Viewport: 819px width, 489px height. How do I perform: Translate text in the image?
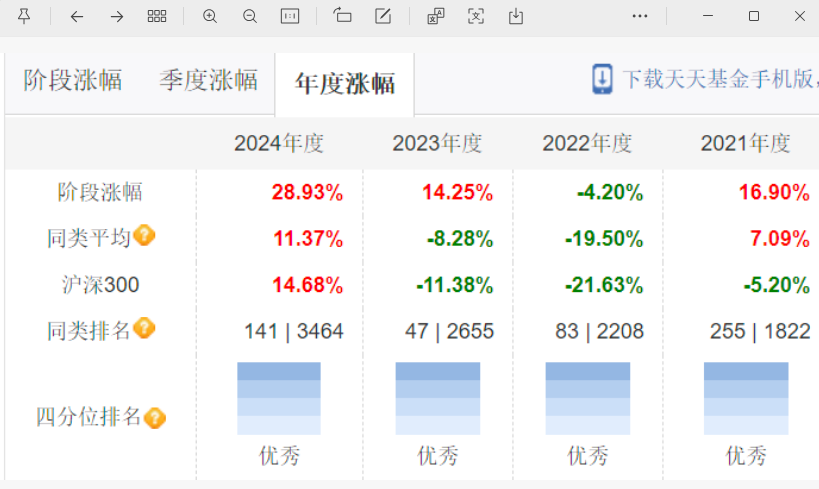436,17
